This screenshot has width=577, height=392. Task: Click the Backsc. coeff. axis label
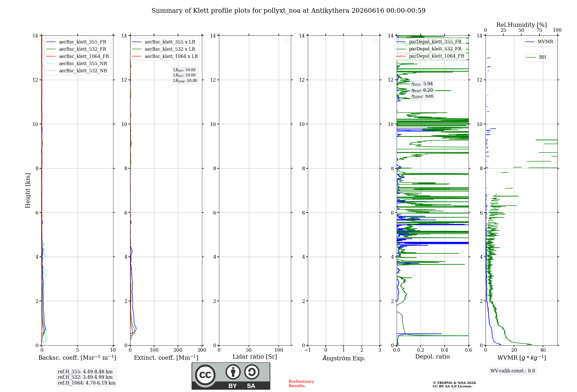click(77, 358)
